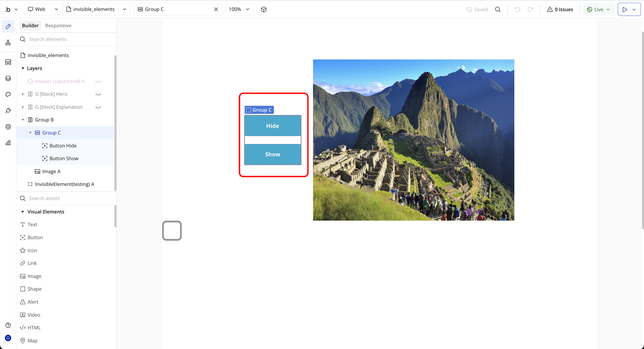Open the Workflow tab icon in sidebar

pyautogui.click(x=8, y=42)
